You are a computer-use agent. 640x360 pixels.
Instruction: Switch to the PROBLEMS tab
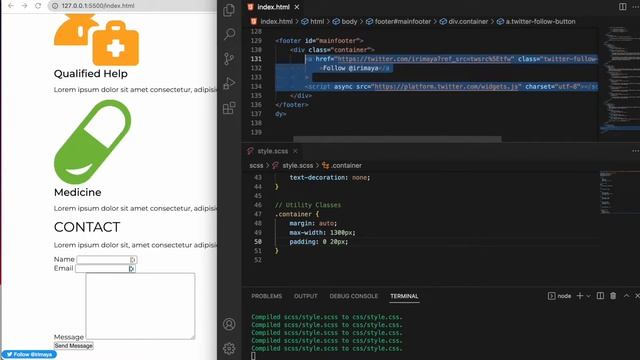coord(267,296)
